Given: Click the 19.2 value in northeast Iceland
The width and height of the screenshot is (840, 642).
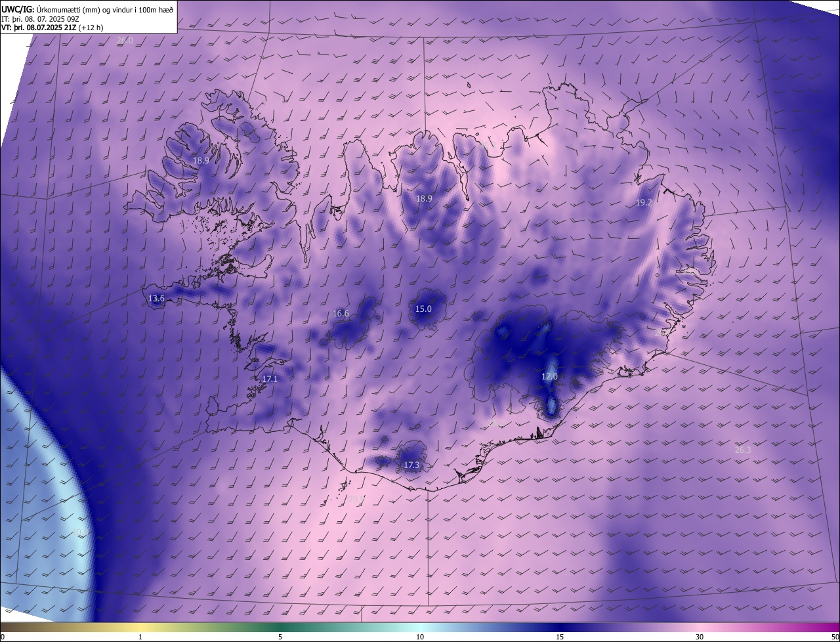Looking at the screenshot, I should point(644,203).
